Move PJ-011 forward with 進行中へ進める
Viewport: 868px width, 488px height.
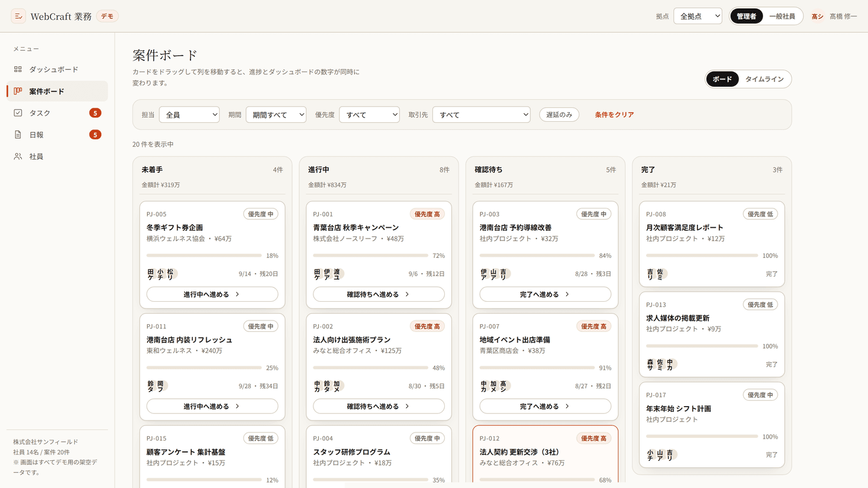coord(212,407)
